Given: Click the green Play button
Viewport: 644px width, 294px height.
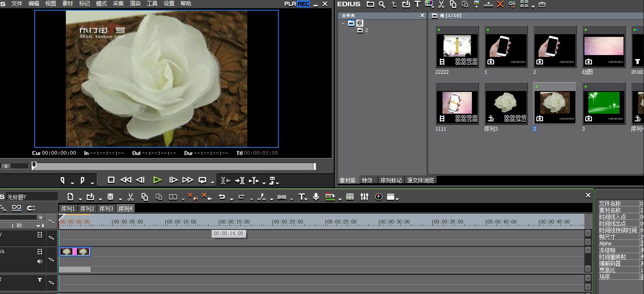Looking at the screenshot, I should point(157,180).
